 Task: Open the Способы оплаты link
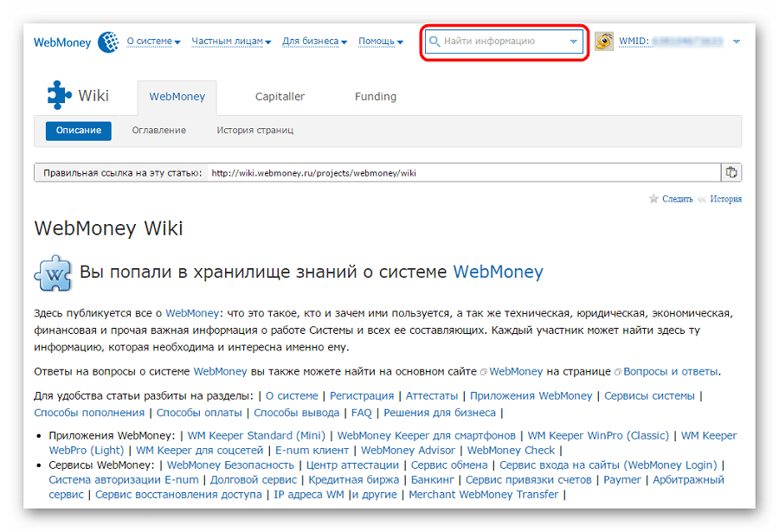(x=199, y=413)
